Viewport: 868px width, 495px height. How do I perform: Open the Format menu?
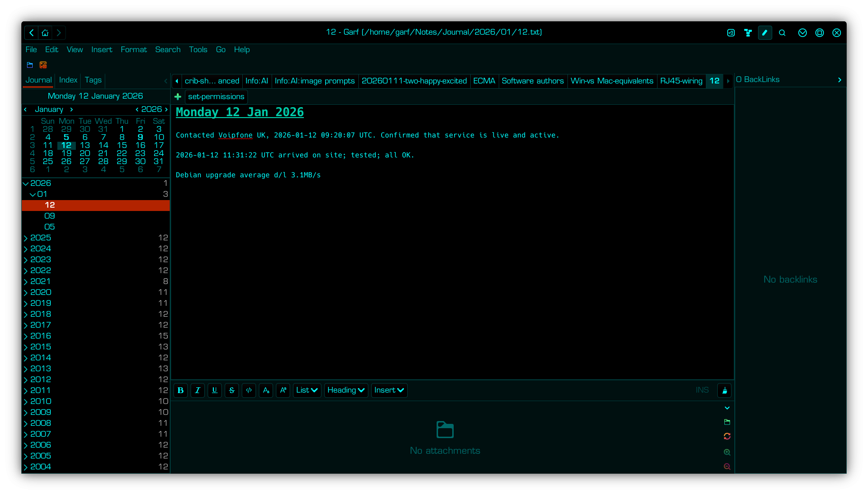(134, 50)
